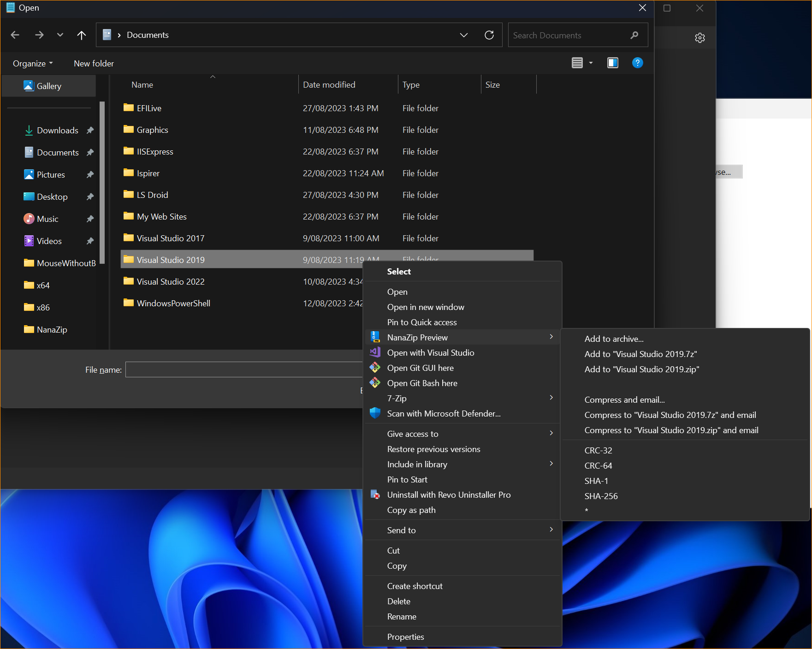Screen dimensions: 812x649
Task: Click the Refresh icon in the address bar
Action: [x=489, y=35]
